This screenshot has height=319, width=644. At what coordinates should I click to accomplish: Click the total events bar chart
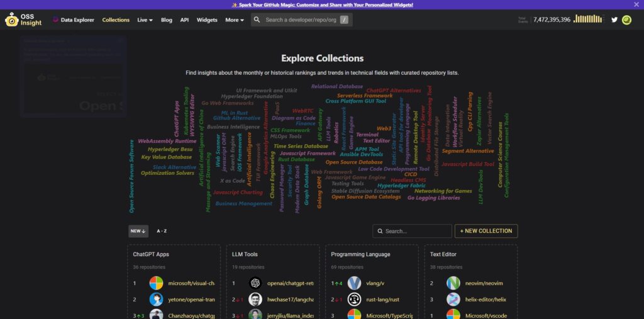click(588, 19)
